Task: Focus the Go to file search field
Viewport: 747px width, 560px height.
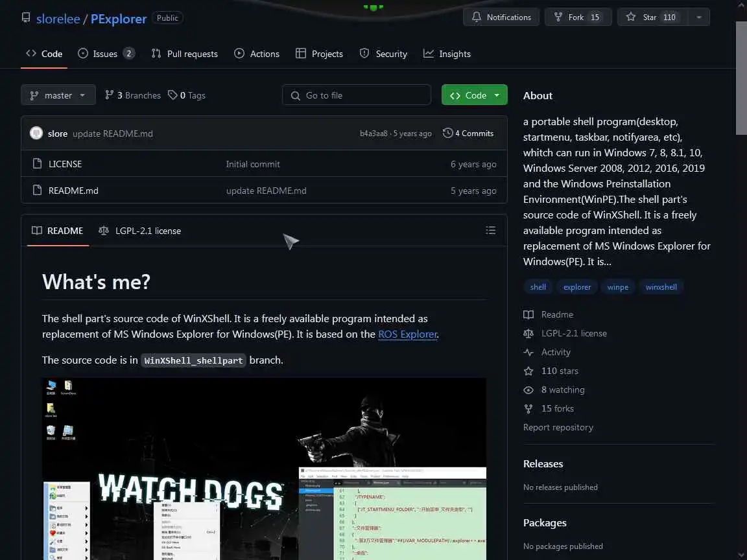Action: pyautogui.click(x=357, y=95)
